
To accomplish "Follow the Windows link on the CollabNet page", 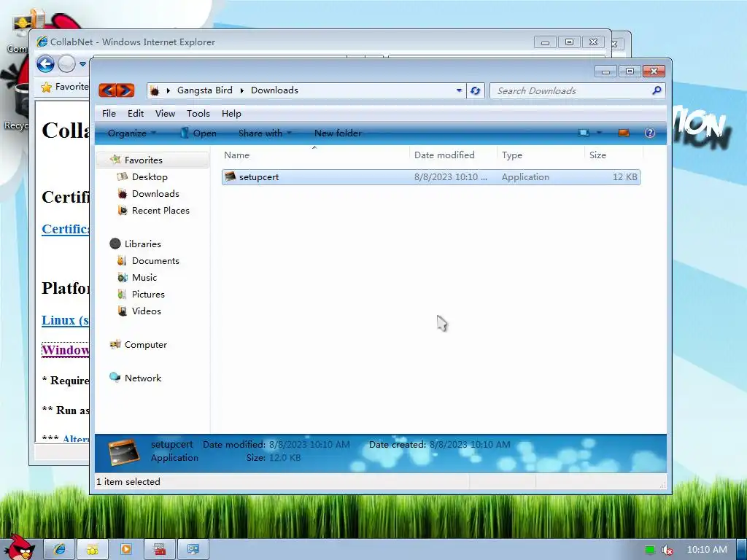I will point(65,350).
